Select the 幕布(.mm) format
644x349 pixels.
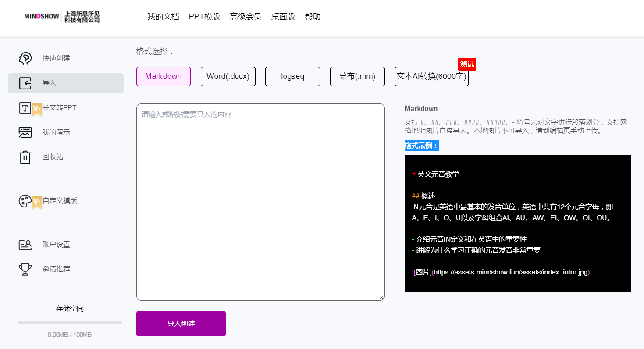(357, 76)
